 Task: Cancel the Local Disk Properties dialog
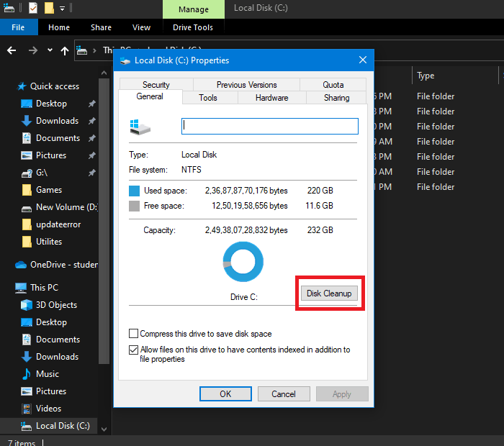coord(284,394)
